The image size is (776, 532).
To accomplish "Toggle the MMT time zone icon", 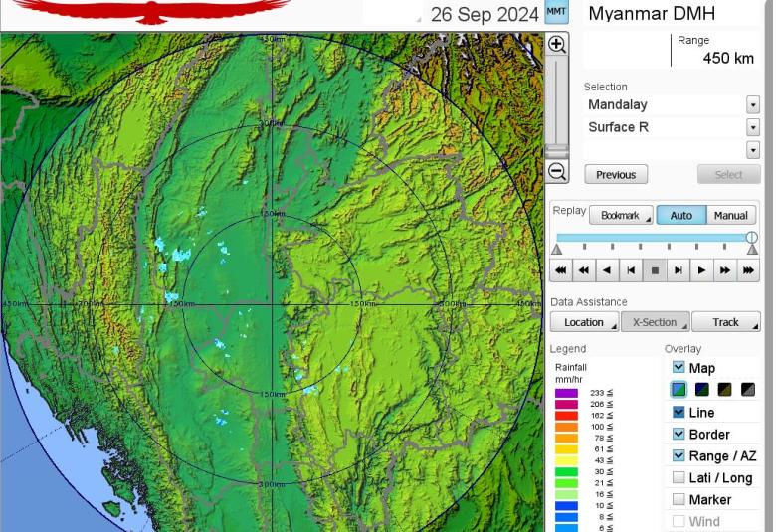I will pyautogui.click(x=556, y=13).
